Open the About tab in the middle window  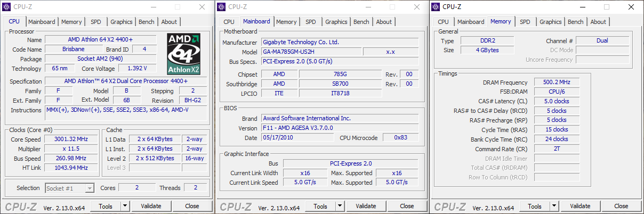(384, 22)
